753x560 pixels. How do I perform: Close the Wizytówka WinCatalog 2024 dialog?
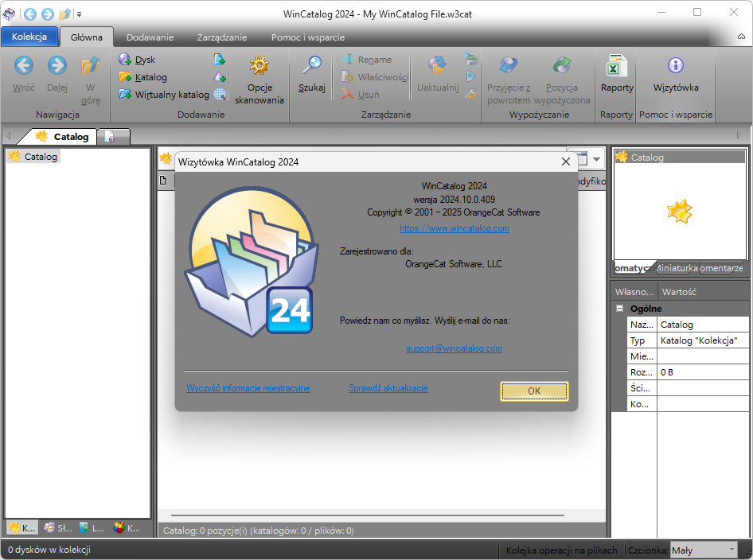[x=566, y=161]
